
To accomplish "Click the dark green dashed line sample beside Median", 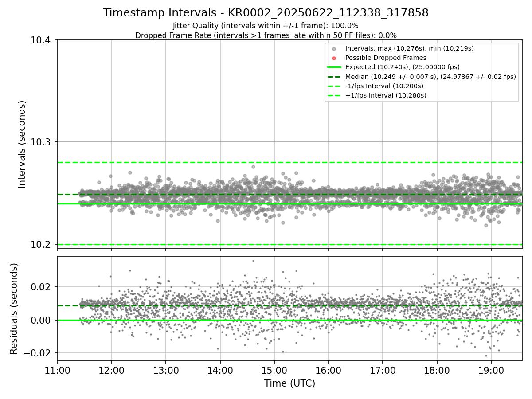I will [334, 76].
